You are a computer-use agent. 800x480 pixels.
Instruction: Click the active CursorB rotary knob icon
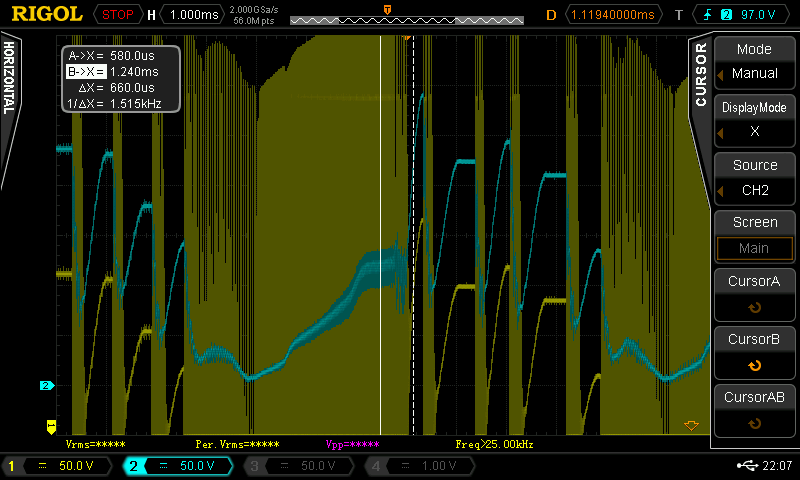click(x=755, y=366)
